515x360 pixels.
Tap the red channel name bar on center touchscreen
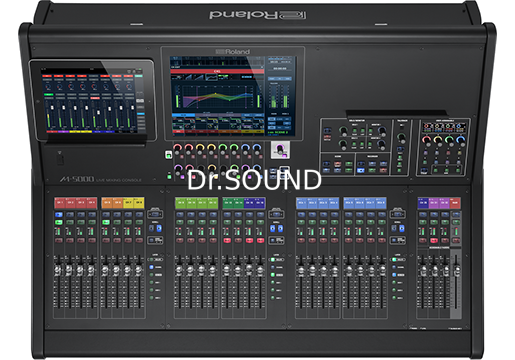coord(217,71)
